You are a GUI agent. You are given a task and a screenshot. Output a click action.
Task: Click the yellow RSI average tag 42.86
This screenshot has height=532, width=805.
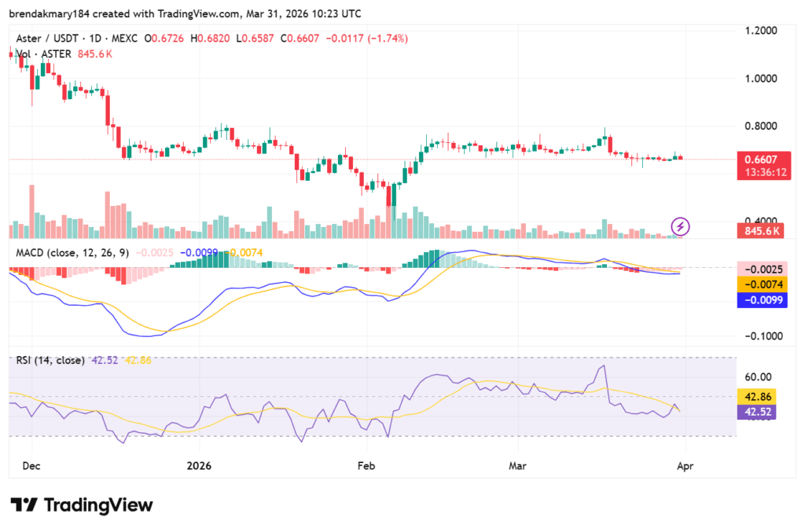pos(756,398)
